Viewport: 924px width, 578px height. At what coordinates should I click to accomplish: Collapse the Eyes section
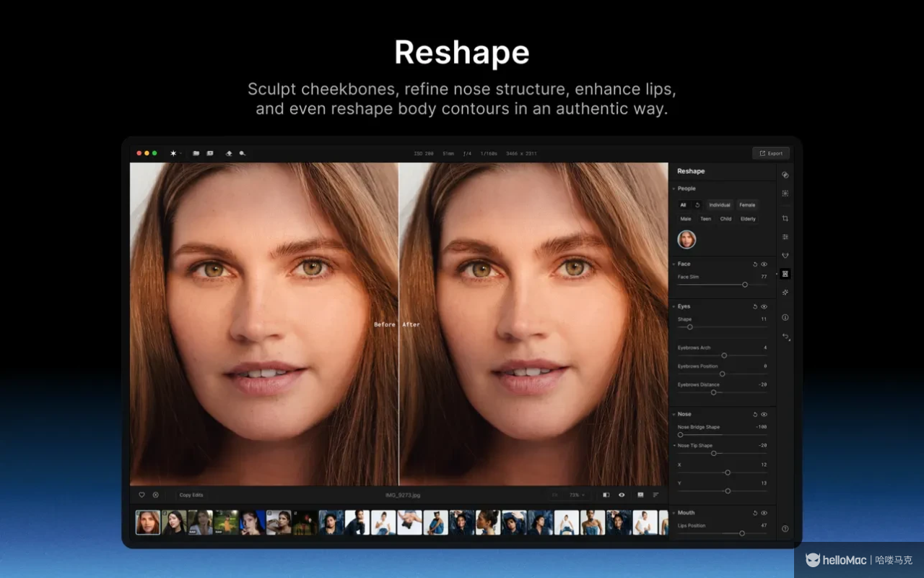674,306
